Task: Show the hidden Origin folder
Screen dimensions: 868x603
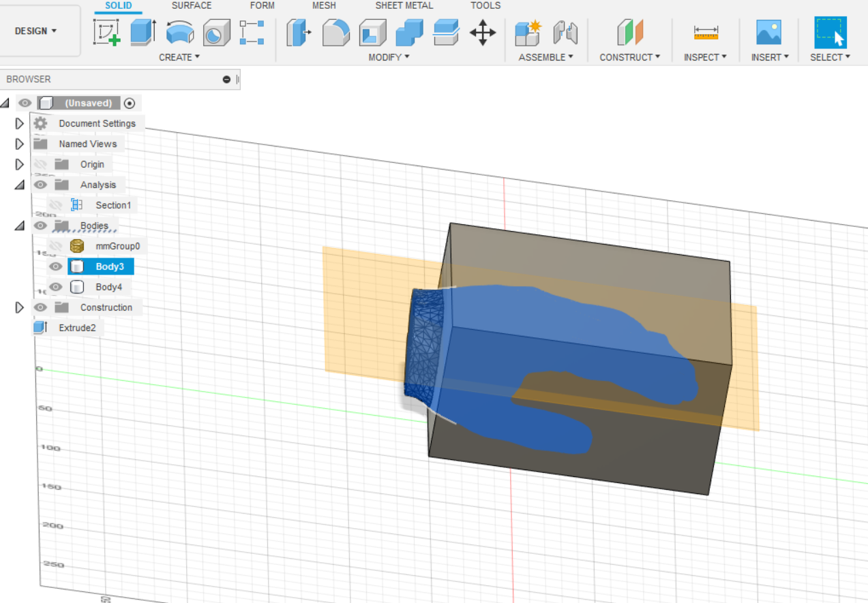Action: pyautogui.click(x=40, y=164)
